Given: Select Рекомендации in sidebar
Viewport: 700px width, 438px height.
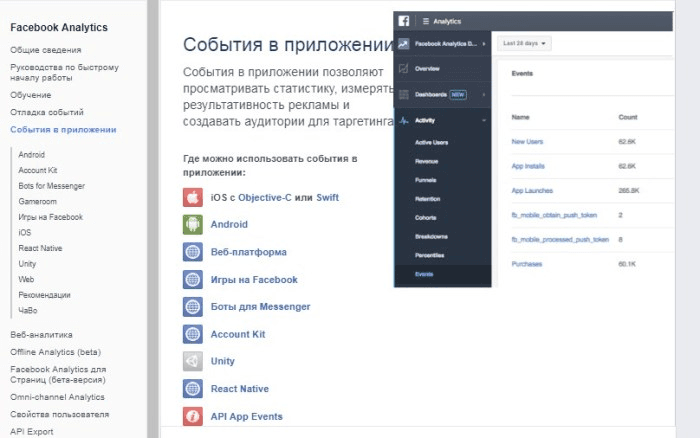Looking at the screenshot, I should click(x=44, y=295).
